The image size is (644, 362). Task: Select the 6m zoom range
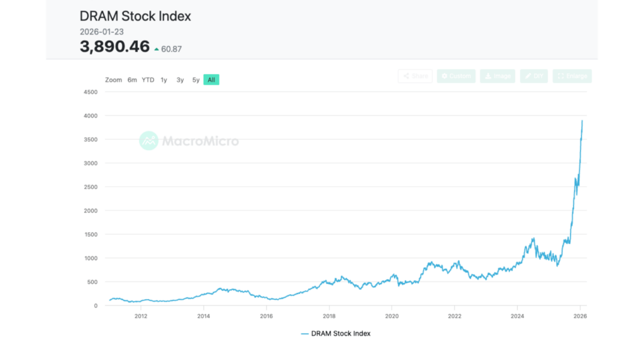[x=132, y=80]
